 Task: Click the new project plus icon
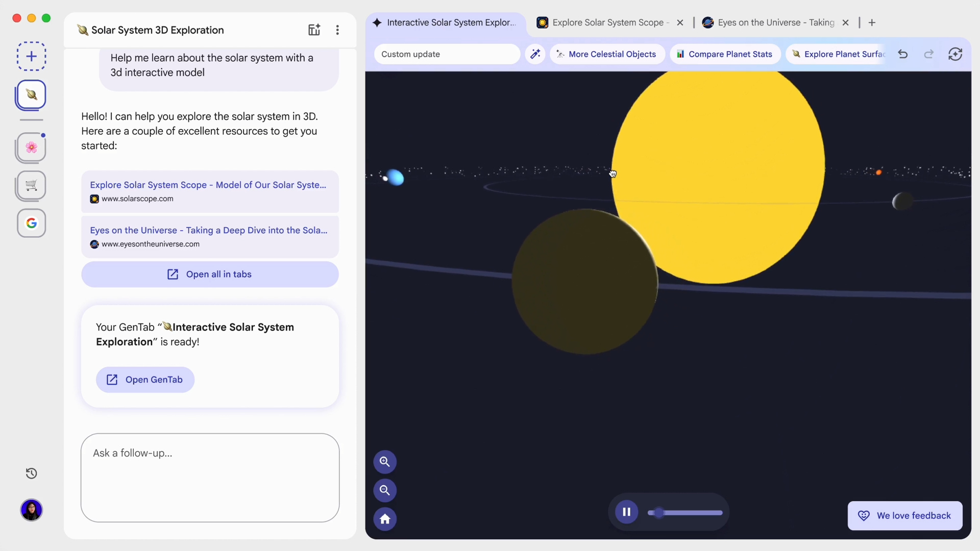pyautogui.click(x=31, y=56)
